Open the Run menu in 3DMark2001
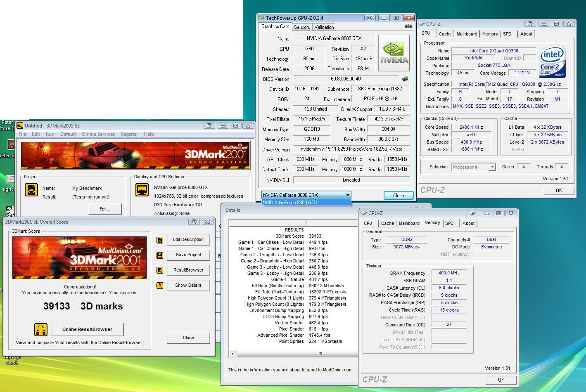Image resolution: width=586 pixels, height=392 pixels. 50,134
